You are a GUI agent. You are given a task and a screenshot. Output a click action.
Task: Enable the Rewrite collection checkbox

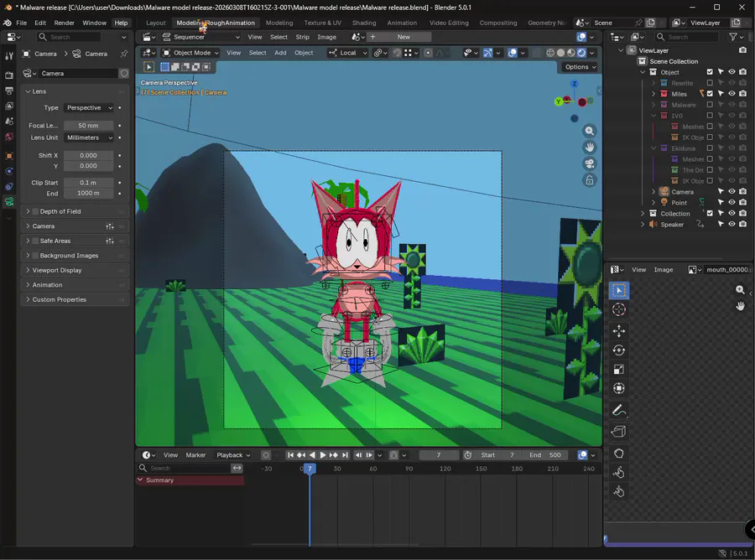pyautogui.click(x=710, y=83)
